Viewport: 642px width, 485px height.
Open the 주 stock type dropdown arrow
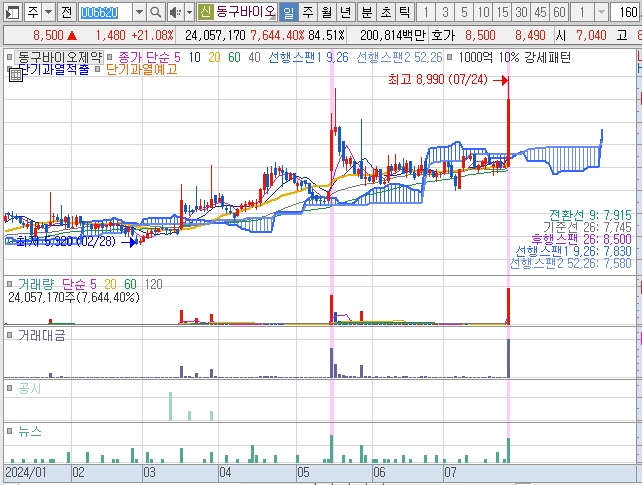(x=48, y=12)
